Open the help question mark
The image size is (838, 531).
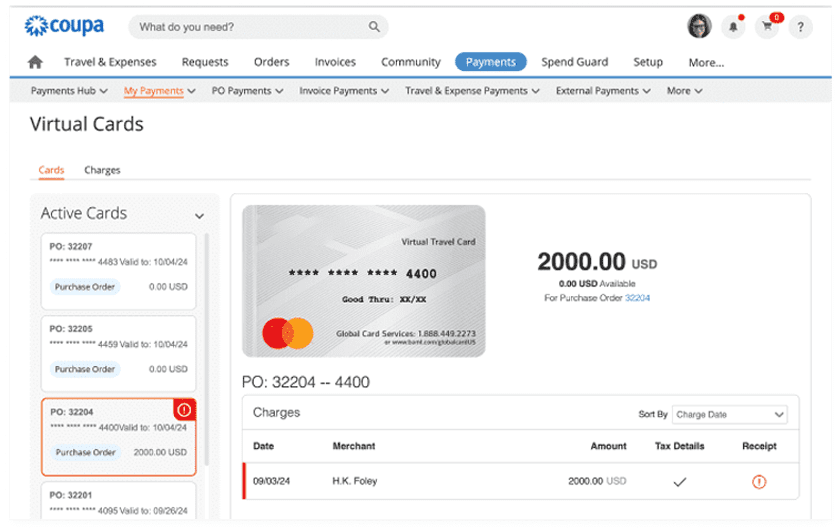800,27
